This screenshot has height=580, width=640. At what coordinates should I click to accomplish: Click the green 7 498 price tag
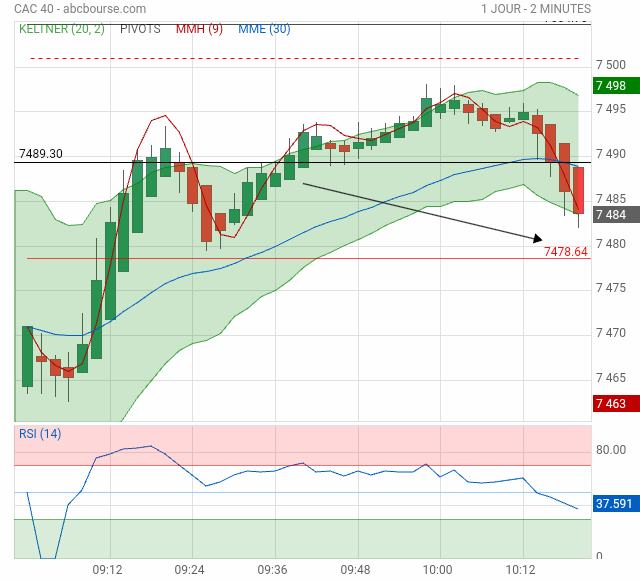(616, 86)
